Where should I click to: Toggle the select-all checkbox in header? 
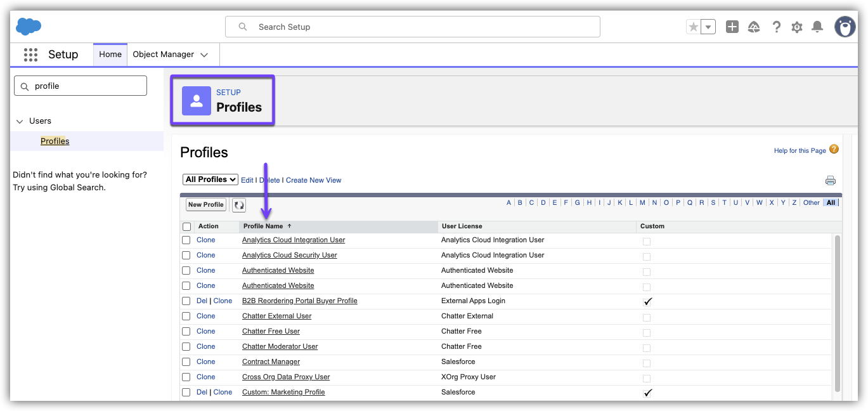(x=186, y=226)
